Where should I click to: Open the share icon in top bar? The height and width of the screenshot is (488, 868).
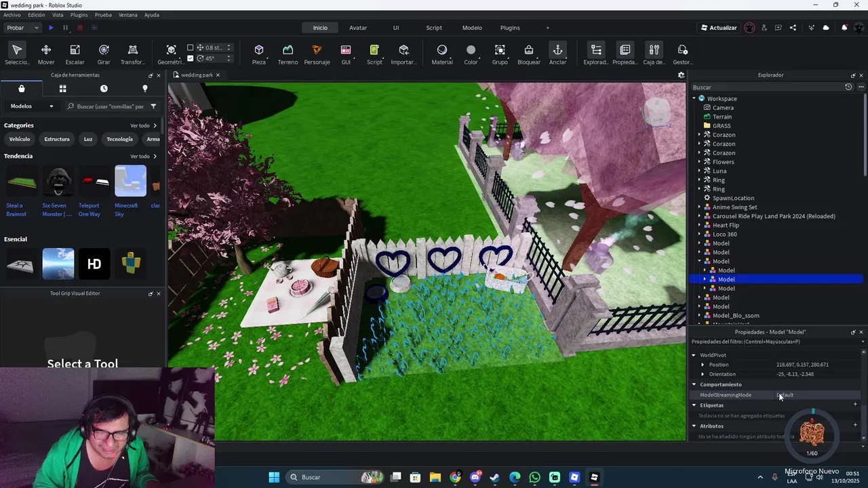(x=793, y=28)
